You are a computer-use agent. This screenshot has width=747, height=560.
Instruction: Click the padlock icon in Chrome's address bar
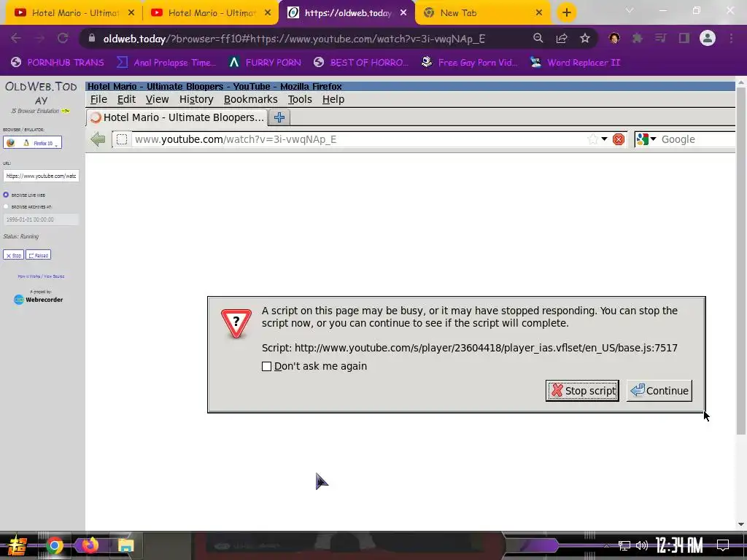pyautogui.click(x=92, y=39)
